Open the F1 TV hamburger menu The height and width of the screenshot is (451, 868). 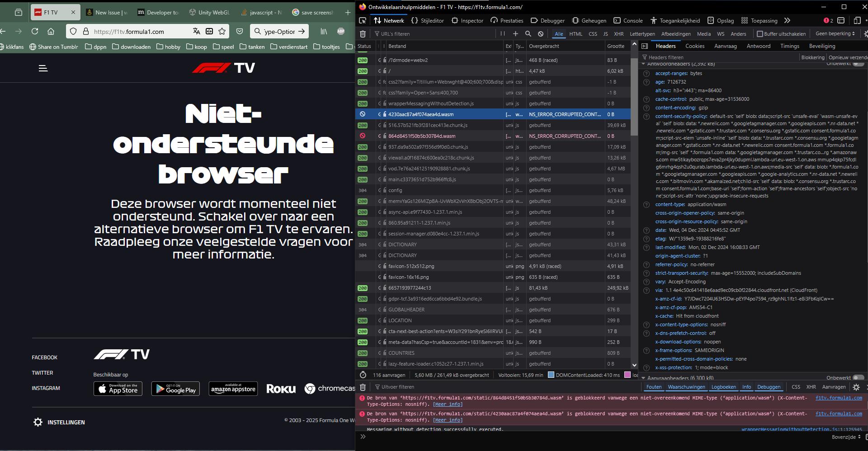43,68
